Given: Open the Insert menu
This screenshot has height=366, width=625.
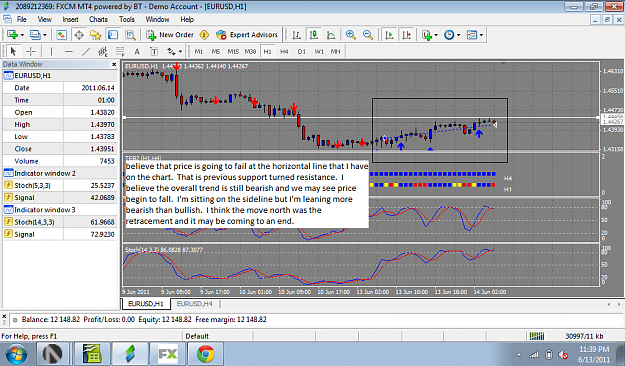Looking at the screenshot, I should tap(71, 19).
